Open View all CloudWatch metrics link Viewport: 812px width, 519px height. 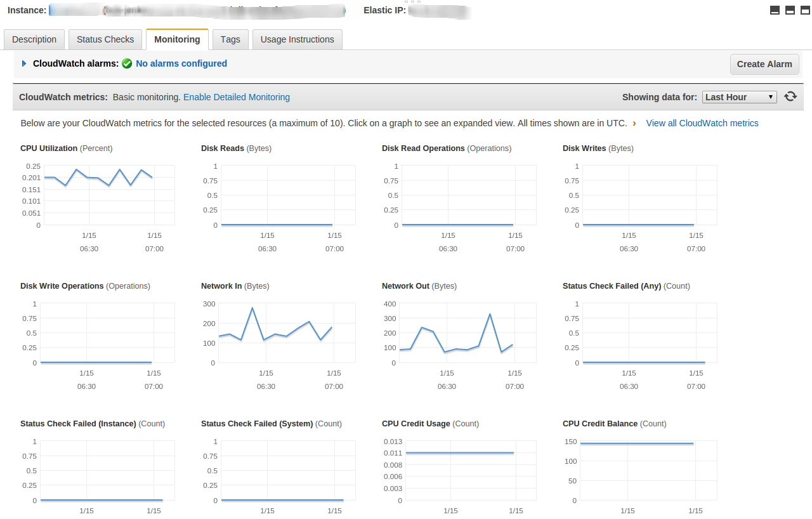(x=702, y=123)
